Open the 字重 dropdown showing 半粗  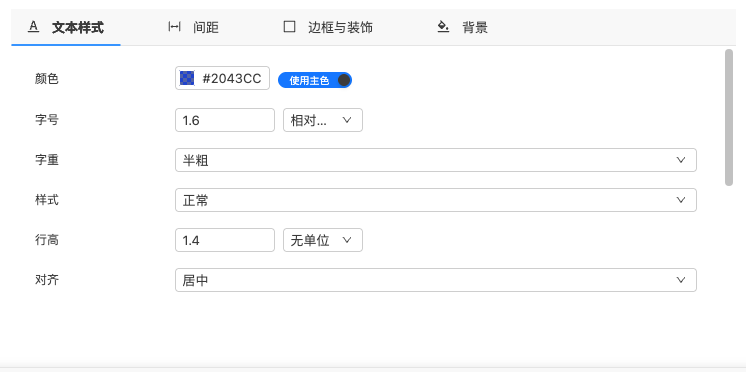(436, 160)
